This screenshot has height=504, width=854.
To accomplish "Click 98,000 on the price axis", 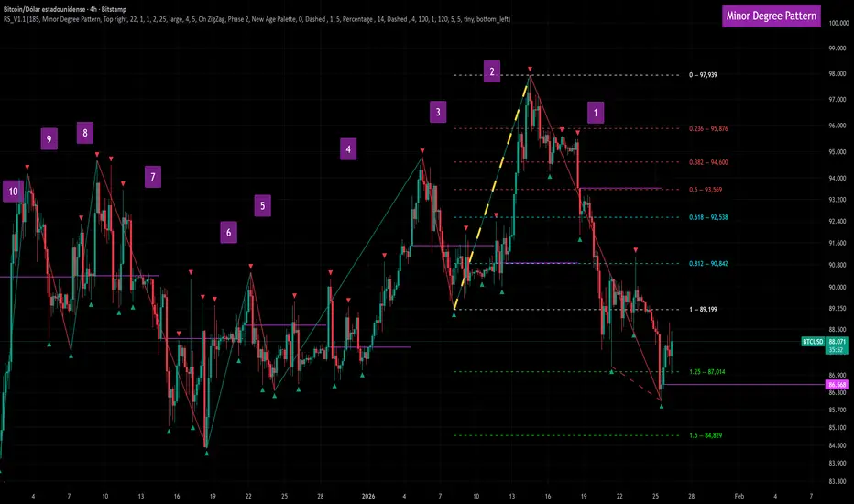I will (x=838, y=74).
